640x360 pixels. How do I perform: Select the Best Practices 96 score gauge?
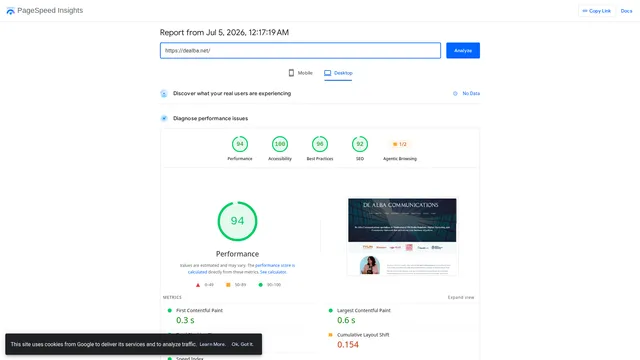coord(320,144)
